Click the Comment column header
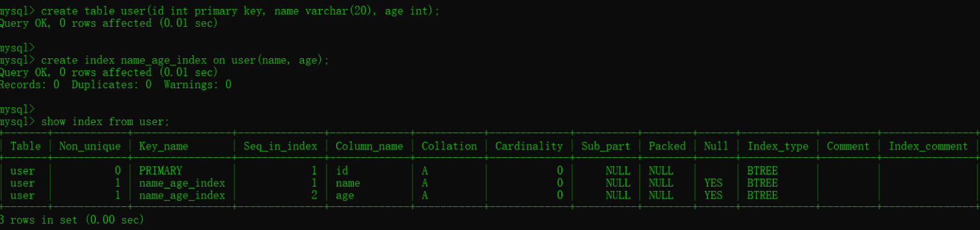Viewport: 980px width, 230px height. click(848, 146)
